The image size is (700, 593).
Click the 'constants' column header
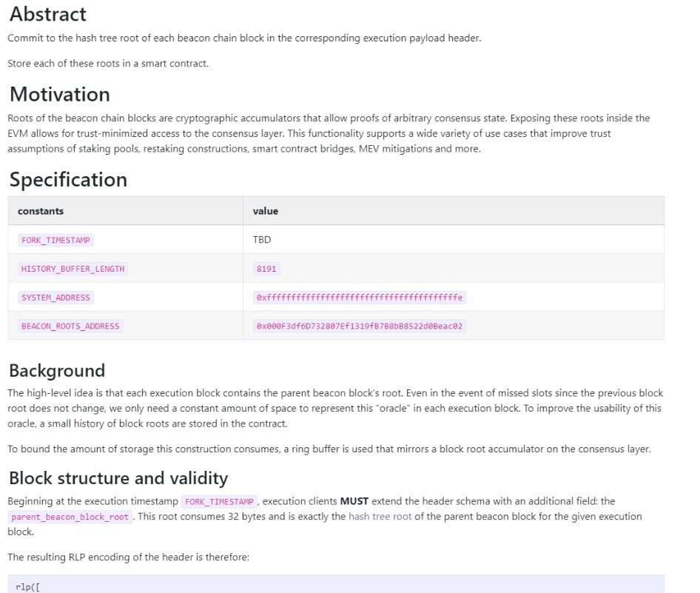coord(41,211)
